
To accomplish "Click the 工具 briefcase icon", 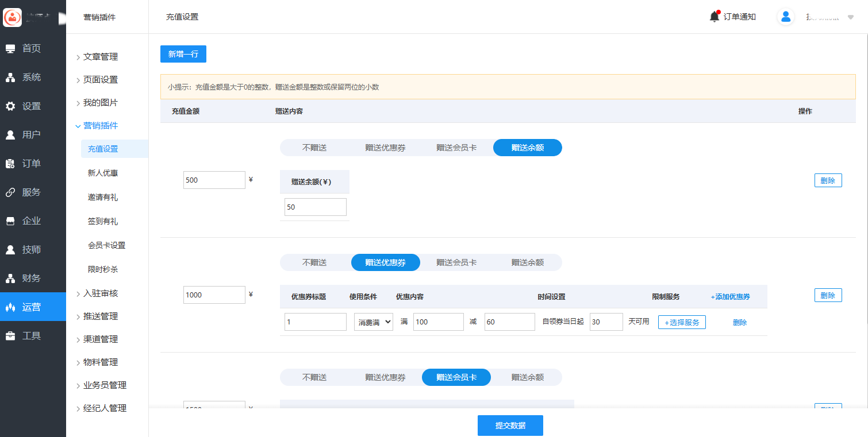I will pos(10,336).
